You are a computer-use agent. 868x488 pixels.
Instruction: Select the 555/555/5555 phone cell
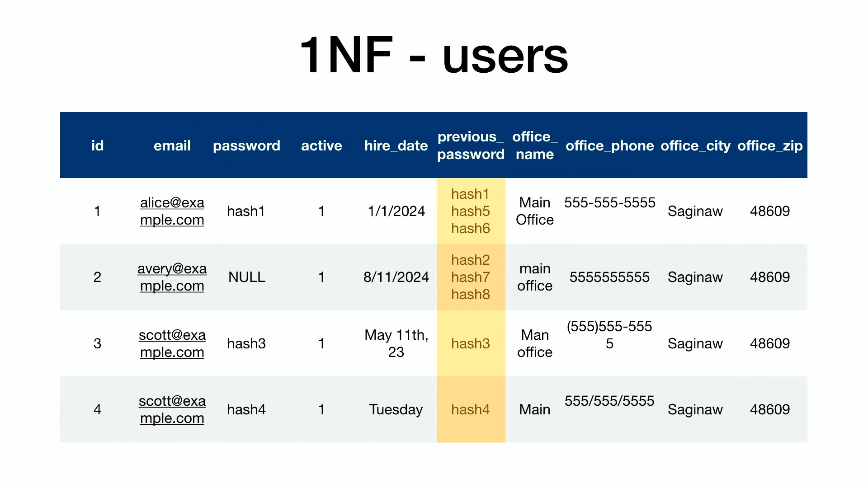(x=609, y=401)
